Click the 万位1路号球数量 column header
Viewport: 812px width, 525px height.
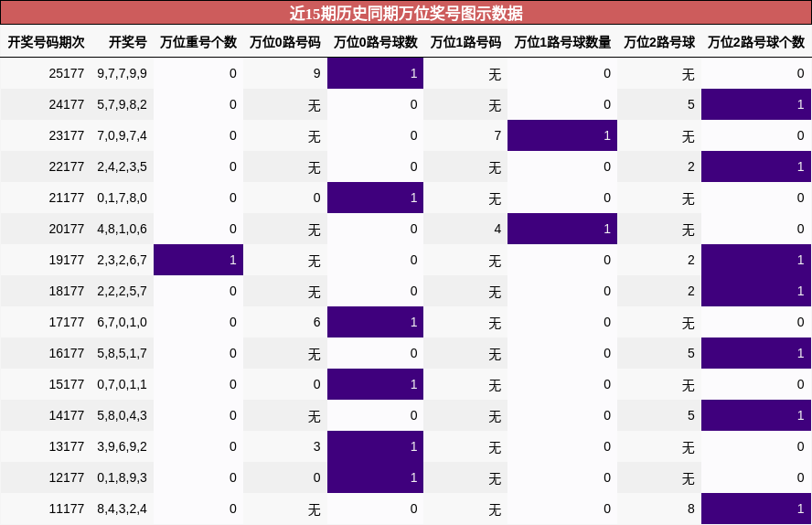coord(562,42)
